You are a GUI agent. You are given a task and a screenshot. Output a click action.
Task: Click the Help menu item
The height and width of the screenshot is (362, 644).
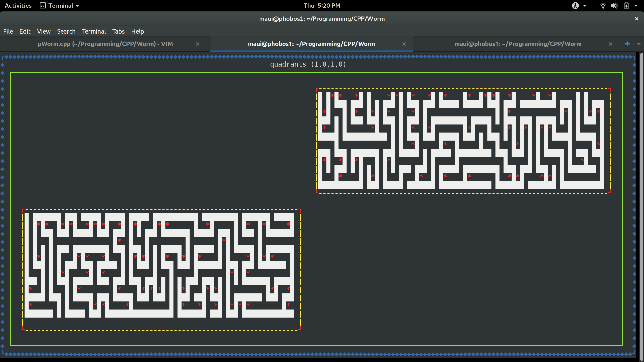click(x=138, y=31)
